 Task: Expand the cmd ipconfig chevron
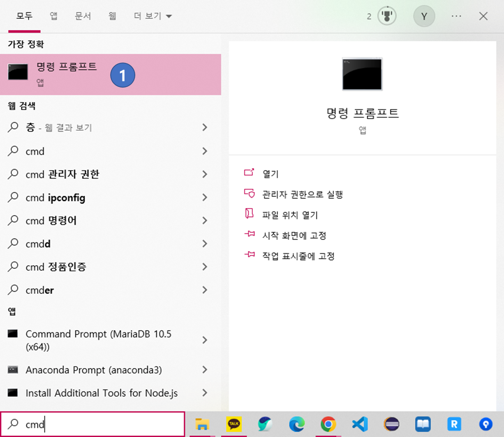(205, 198)
